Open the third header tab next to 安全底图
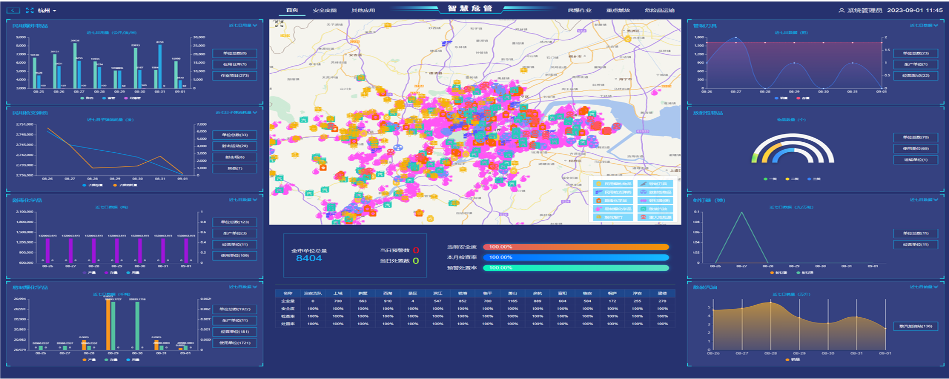The image size is (949, 379). (363, 10)
